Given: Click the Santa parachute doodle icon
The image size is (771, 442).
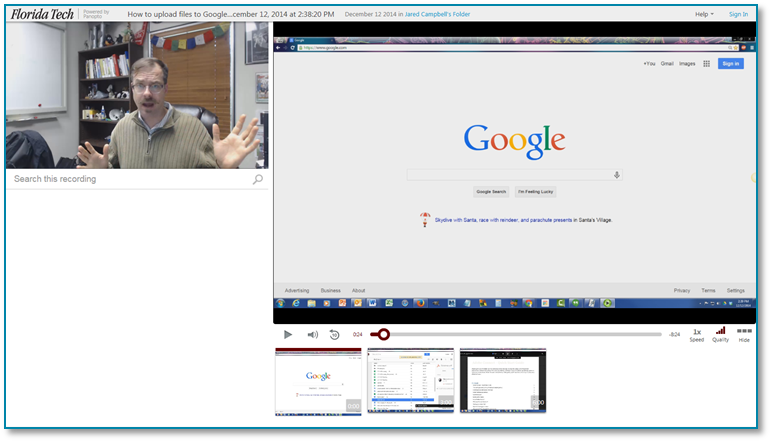Looking at the screenshot, I should coord(425,219).
